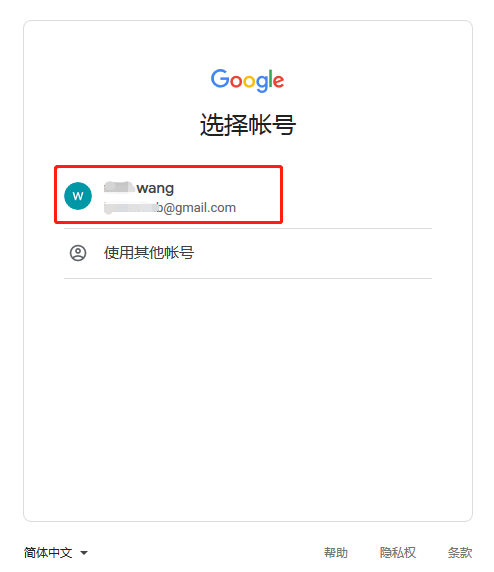Click the person icon beside 使用其他帐号
Image resolution: width=494 pixels, height=572 pixels.
[x=78, y=253]
